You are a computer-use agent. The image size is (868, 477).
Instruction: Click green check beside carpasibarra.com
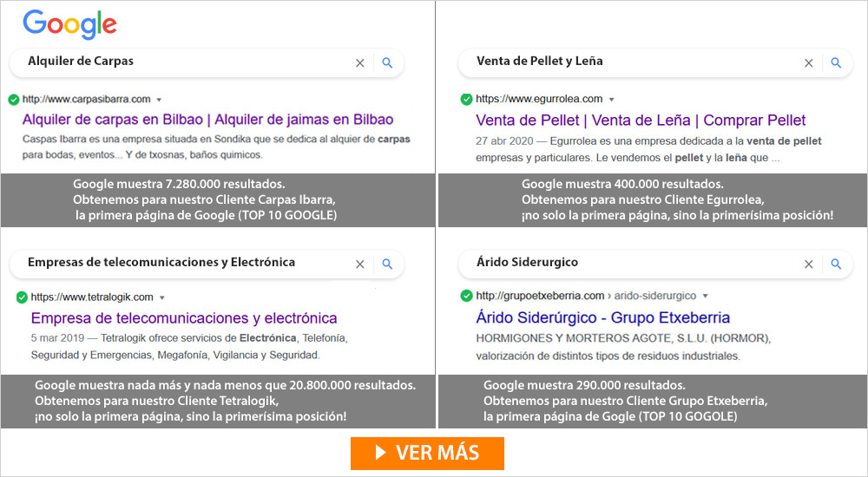[x=14, y=100]
